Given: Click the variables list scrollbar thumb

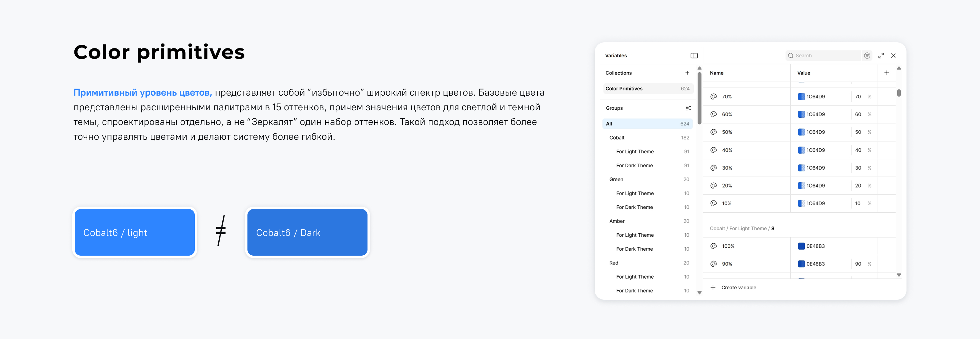Looking at the screenshot, I should pyautogui.click(x=899, y=93).
